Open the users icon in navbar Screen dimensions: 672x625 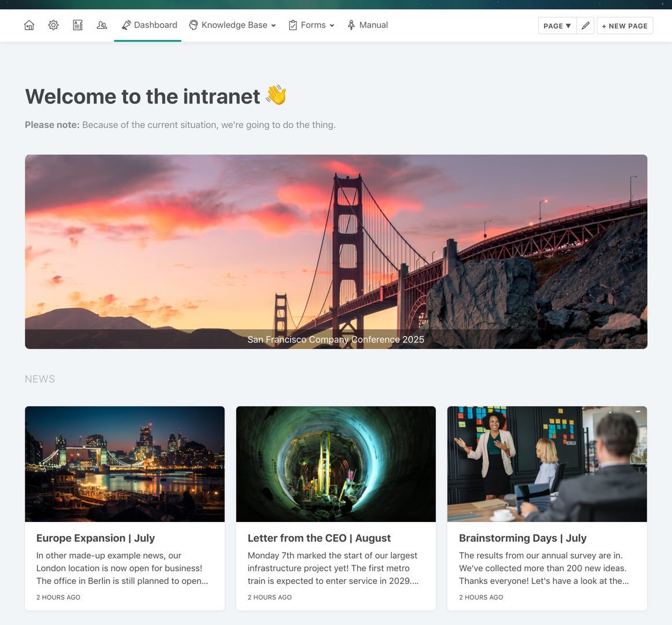pos(101,25)
